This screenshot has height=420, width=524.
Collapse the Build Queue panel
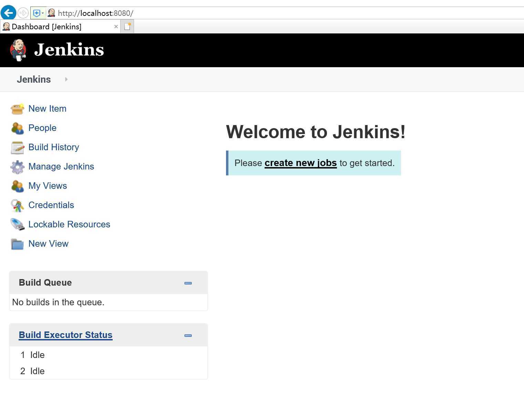(188, 283)
